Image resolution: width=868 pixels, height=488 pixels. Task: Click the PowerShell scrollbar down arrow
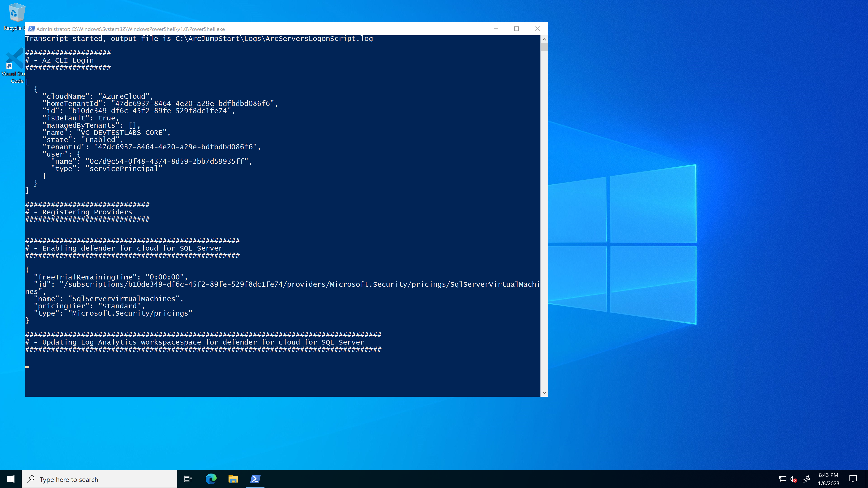[544, 393]
